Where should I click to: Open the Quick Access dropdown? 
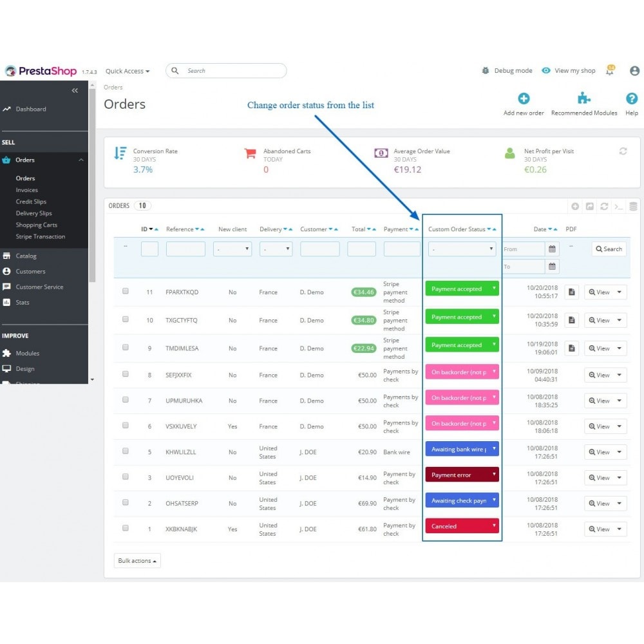pyautogui.click(x=128, y=71)
